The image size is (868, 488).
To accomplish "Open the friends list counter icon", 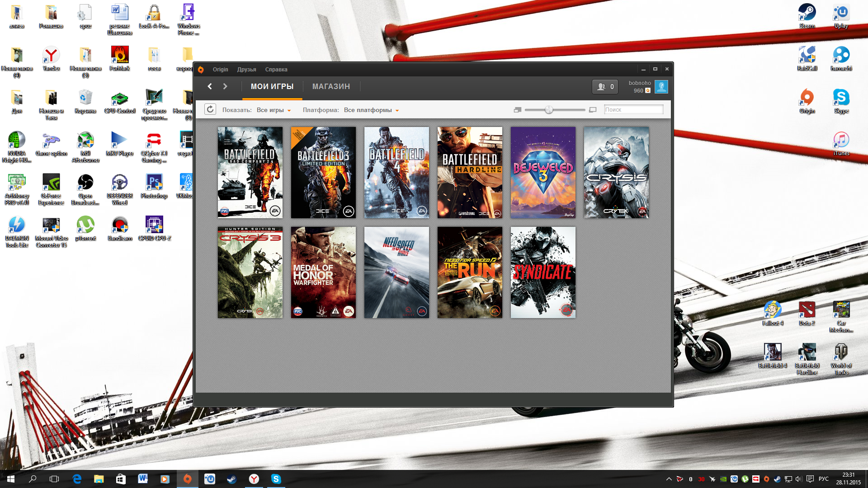I will point(605,87).
